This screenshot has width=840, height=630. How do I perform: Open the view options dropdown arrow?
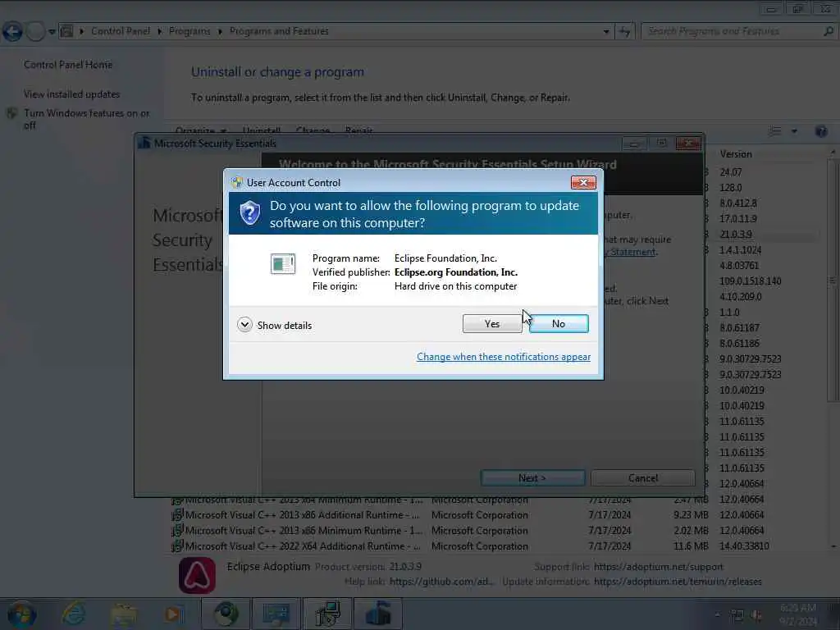(x=794, y=131)
